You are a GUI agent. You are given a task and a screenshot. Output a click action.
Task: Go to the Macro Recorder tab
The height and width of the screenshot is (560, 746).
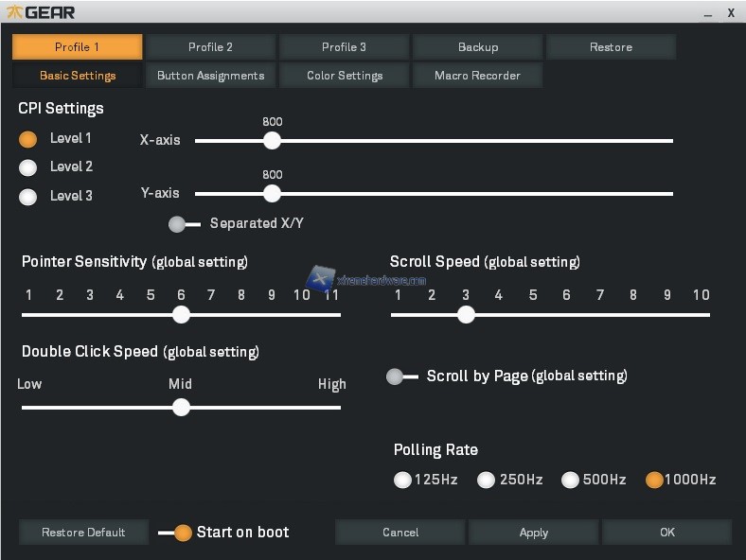tap(477, 76)
